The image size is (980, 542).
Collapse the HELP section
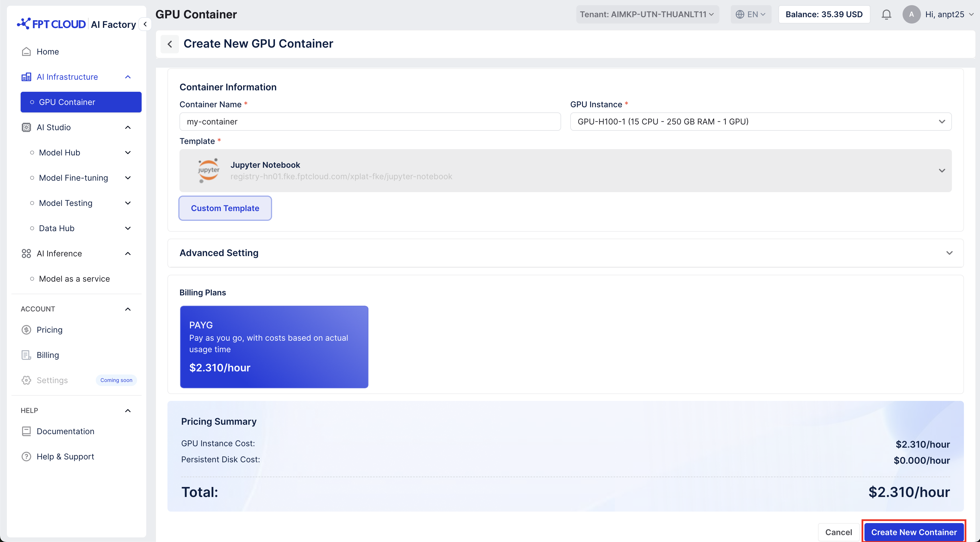[x=128, y=411]
